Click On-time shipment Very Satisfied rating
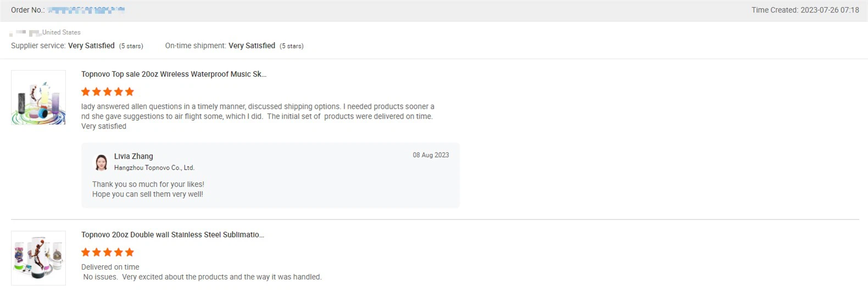Viewport: 868px width, 291px height. [x=252, y=46]
